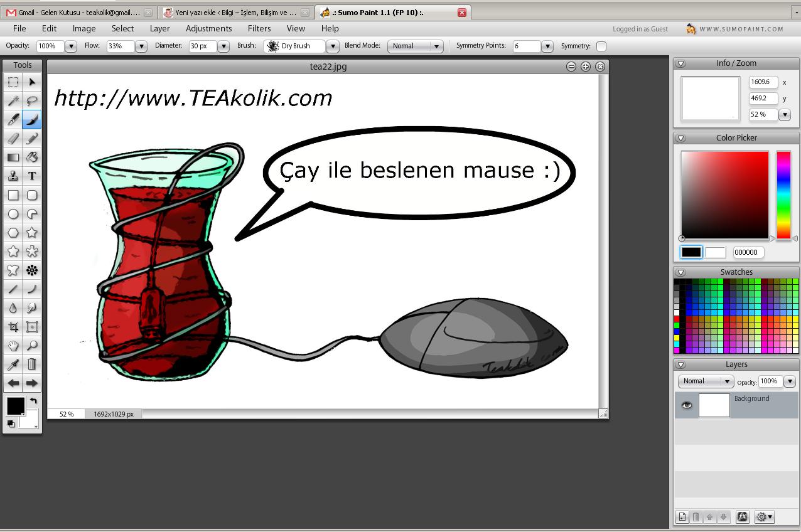Add a new layer in Layers panel

682,517
